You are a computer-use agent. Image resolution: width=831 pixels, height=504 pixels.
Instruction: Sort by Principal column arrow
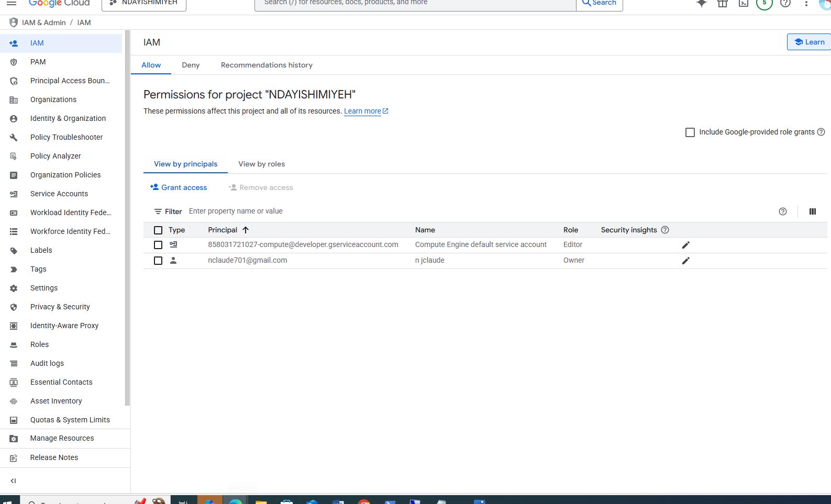(x=246, y=230)
